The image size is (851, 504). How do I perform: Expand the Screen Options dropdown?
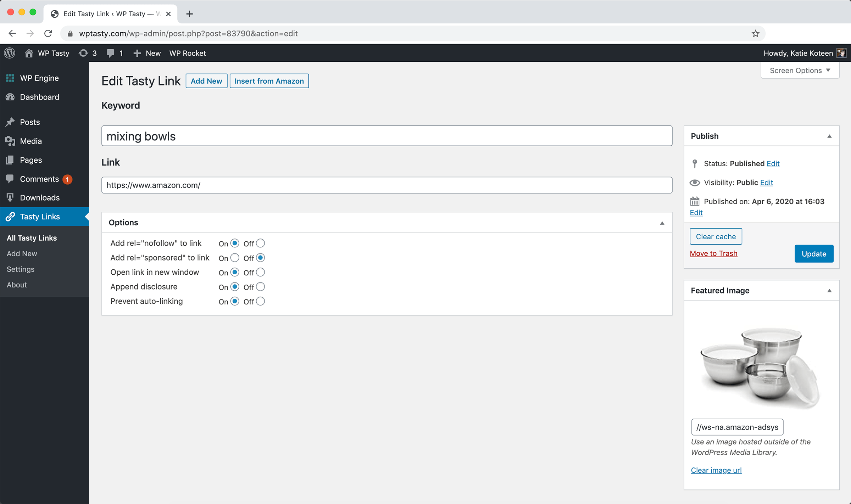(x=800, y=71)
